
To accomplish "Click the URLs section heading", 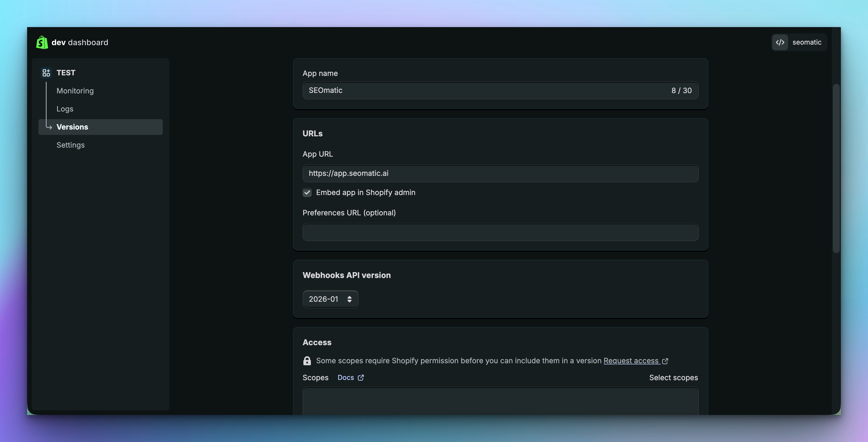I will [x=312, y=134].
